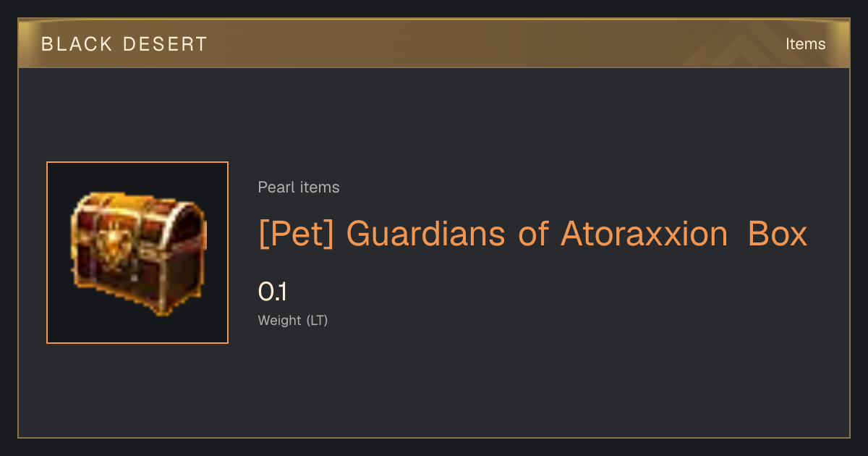Select the Weight (LT) label
The height and width of the screenshot is (456, 868).
tap(293, 321)
